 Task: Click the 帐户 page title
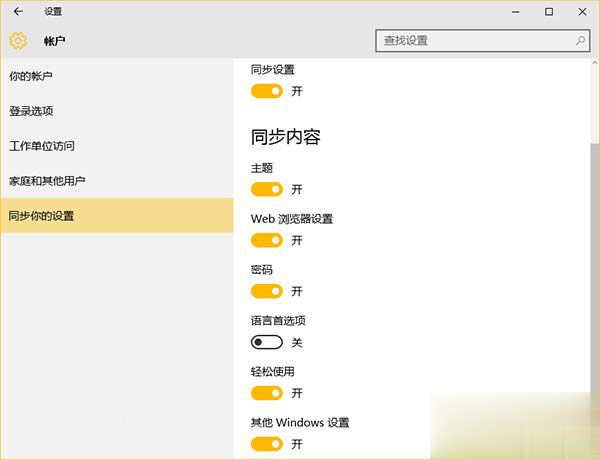pos(54,41)
